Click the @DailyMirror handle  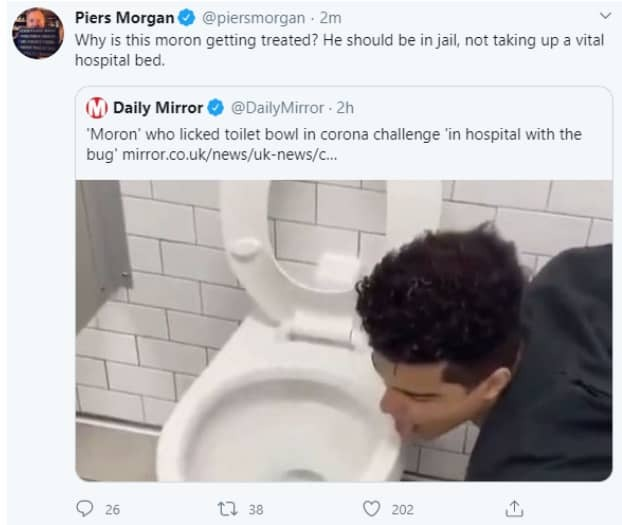278,108
